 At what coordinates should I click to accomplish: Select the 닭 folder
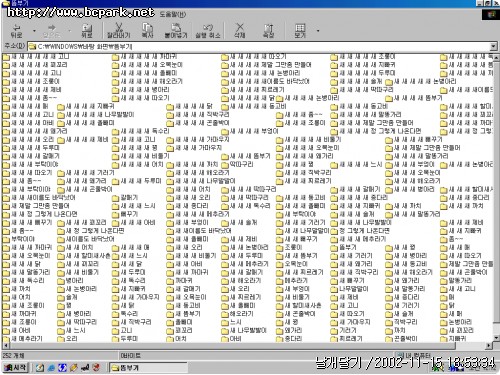[447, 305]
